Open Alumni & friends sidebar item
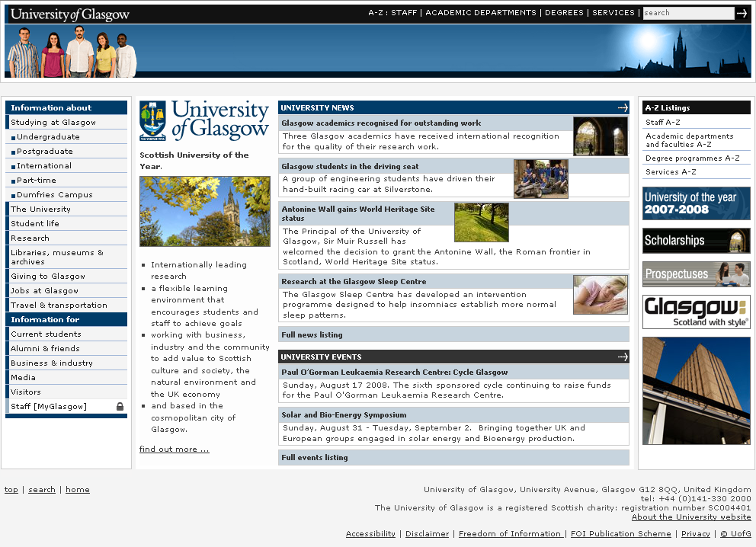756x547 pixels. point(66,348)
